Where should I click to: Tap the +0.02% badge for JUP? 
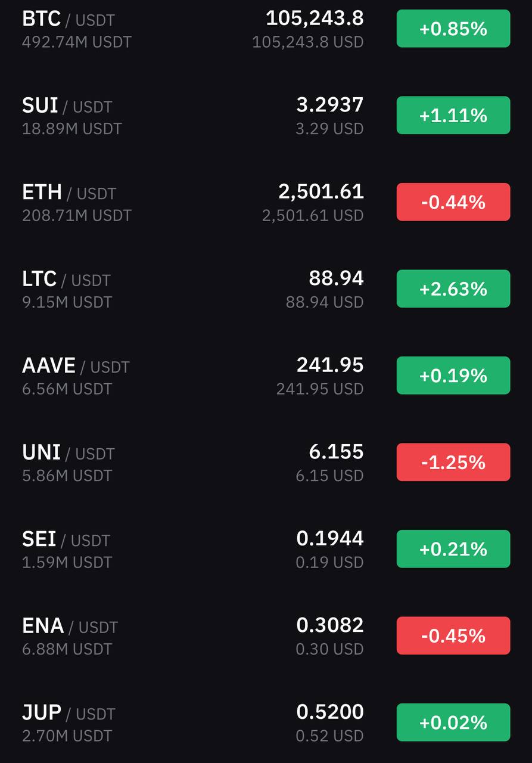(x=453, y=722)
